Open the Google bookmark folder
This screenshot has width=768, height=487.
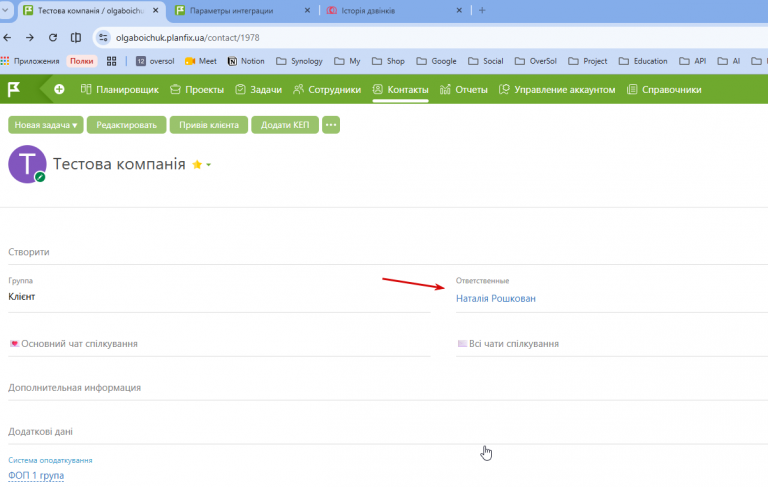point(436,61)
